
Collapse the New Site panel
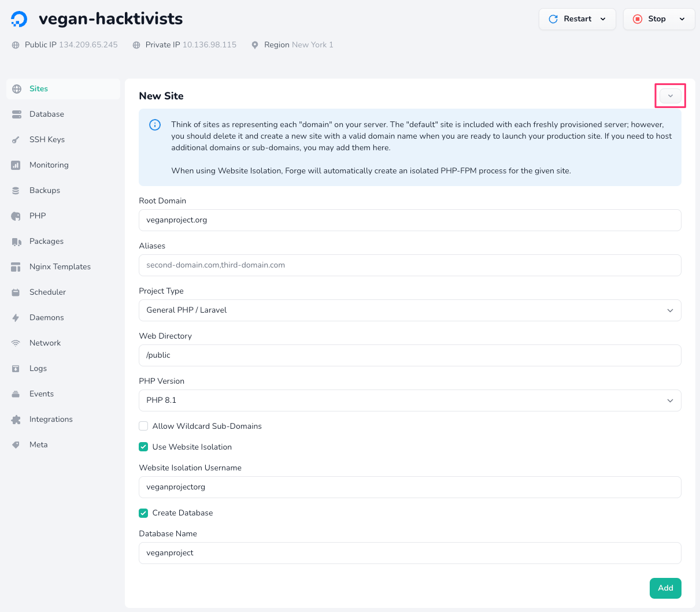pyautogui.click(x=670, y=96)
